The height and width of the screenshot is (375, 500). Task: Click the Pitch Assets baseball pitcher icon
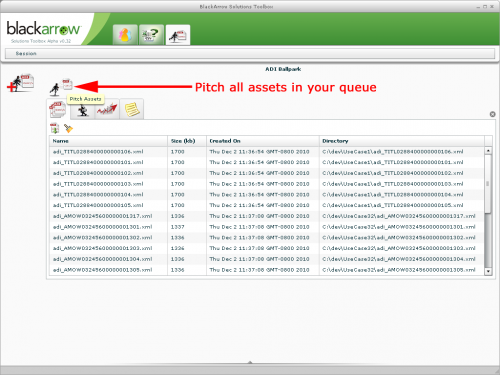coord(61,87)
